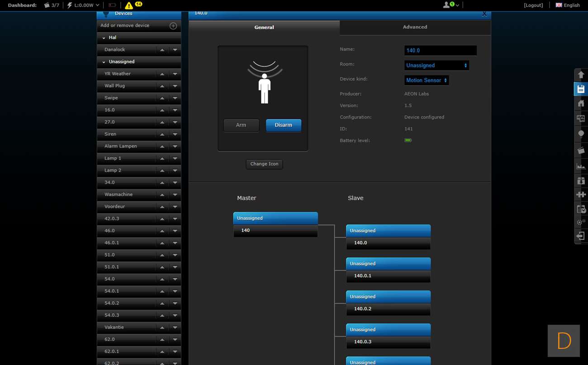Click the logout door icon in sidebar
Screen dimensions: 588x365
coord(581,236)
